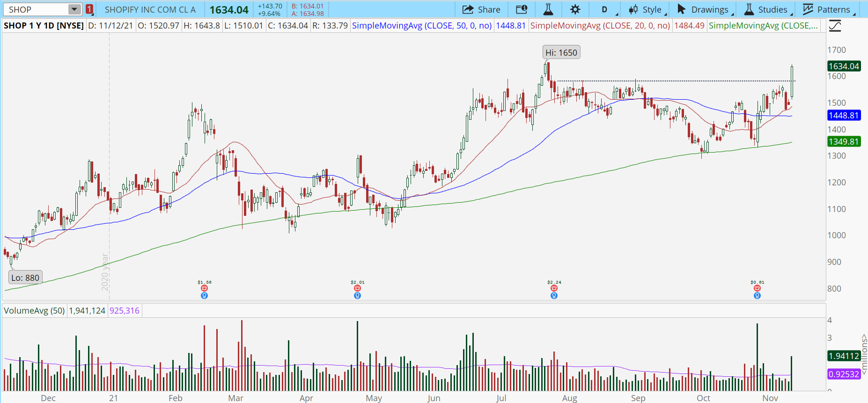The image size is (868, 403).
Task: Open the quick info panel icon beside Share
Action: 522,9
